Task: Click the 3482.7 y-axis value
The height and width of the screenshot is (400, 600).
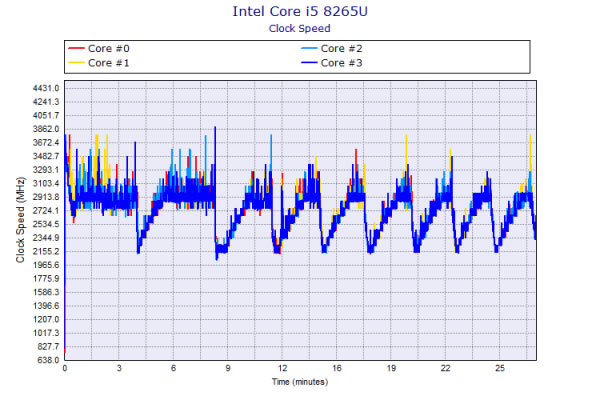Action: 46,156
